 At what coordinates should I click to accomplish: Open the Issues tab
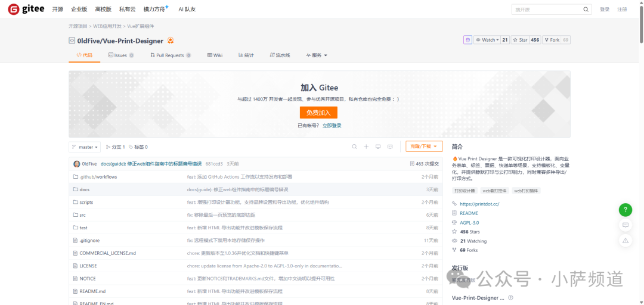(120, 55)
